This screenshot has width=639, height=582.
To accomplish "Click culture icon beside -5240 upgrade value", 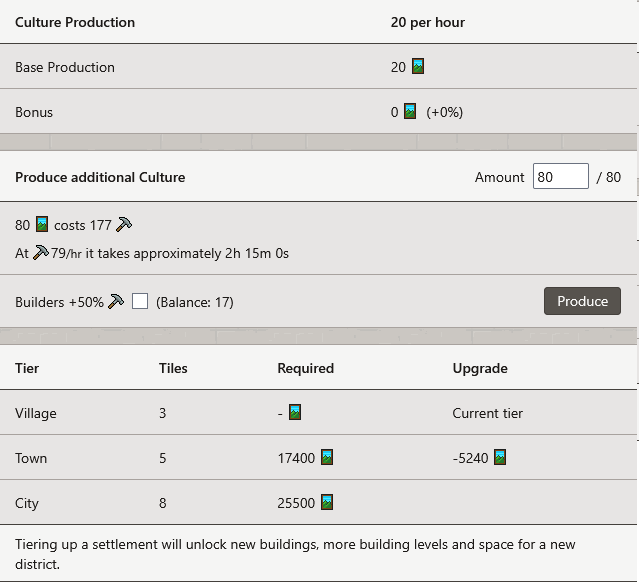I will pyautogui.click(x=499, y=458).
